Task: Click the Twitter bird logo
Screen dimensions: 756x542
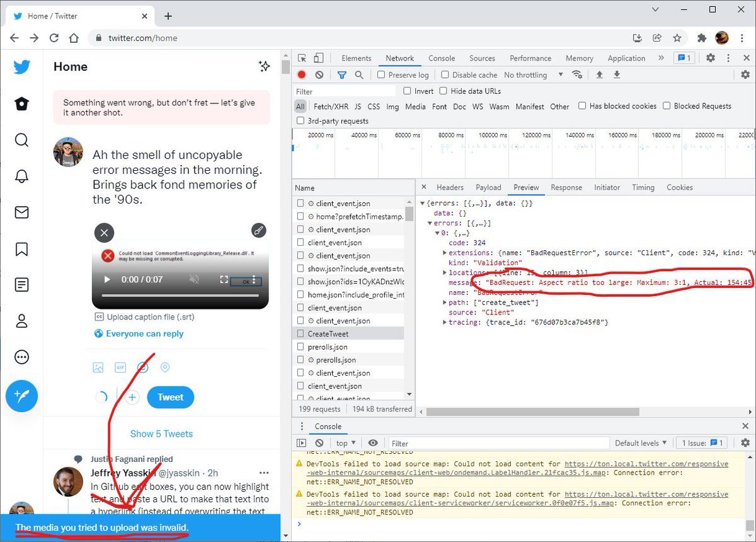Action: 22,67
